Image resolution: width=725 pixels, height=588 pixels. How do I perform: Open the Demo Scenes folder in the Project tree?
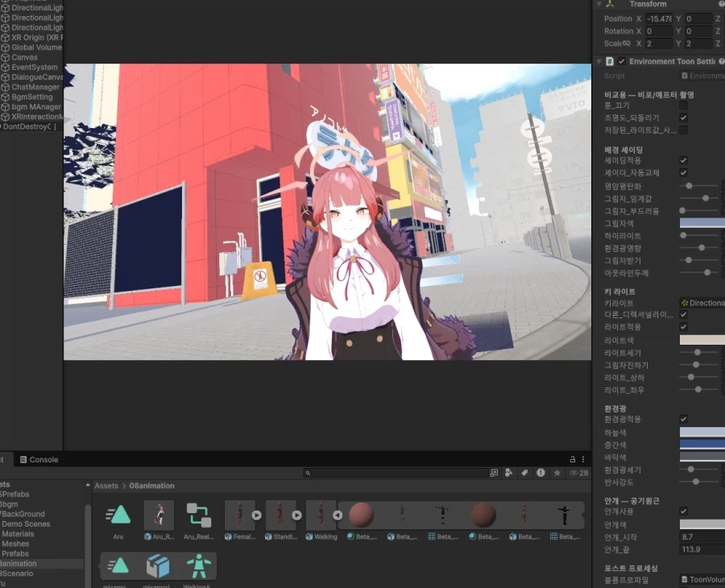click(26, 524)
